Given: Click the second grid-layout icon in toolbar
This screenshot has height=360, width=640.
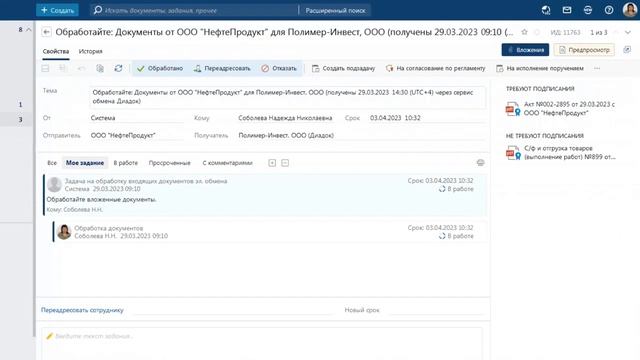Looking at the screenshot, I should point(62,68).
